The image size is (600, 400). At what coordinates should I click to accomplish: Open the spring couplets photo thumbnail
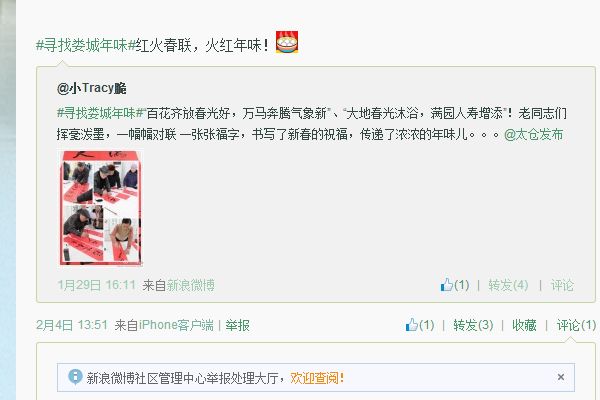[101, 207]
